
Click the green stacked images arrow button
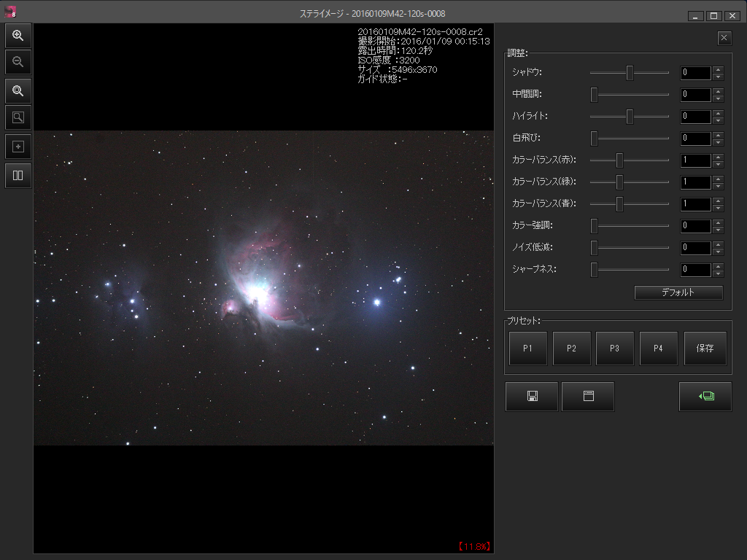point(705,396)
